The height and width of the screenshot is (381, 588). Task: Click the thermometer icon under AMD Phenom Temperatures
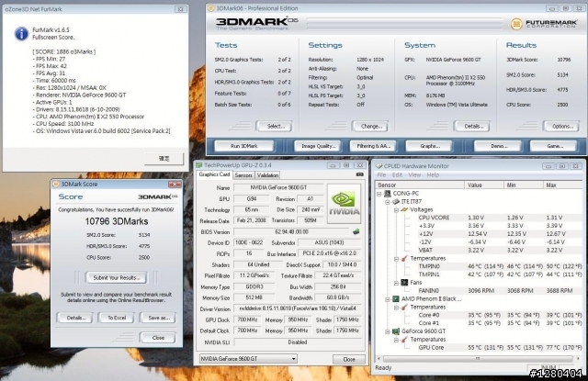pos(404,308)
